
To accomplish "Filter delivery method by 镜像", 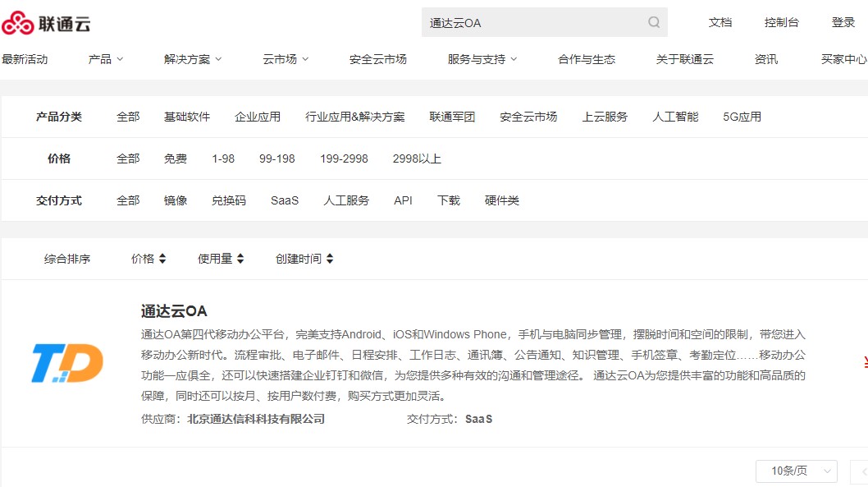I will [176, 200].
